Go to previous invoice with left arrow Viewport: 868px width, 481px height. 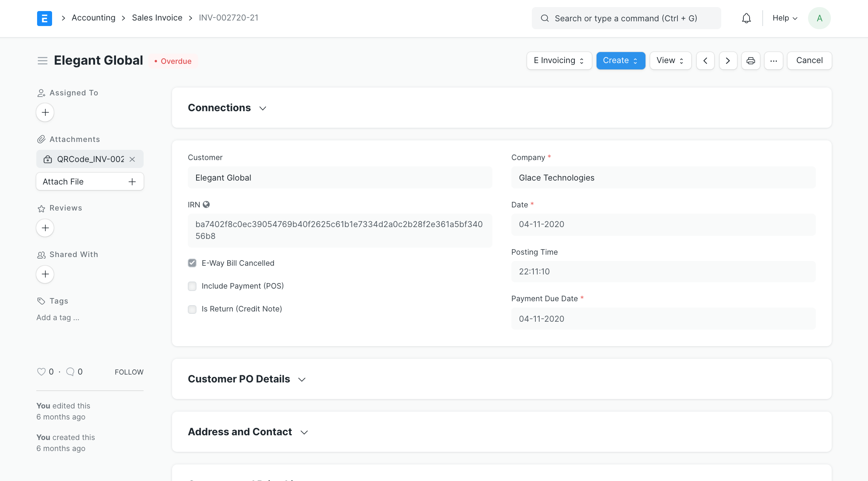[x=705, y=61]
